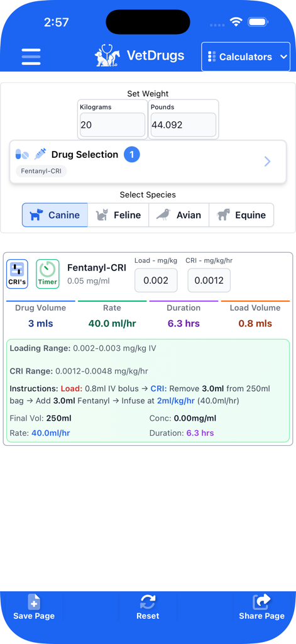Tap the battery status icon
Screen dimensions: 296x644
(x=258, y=22)
